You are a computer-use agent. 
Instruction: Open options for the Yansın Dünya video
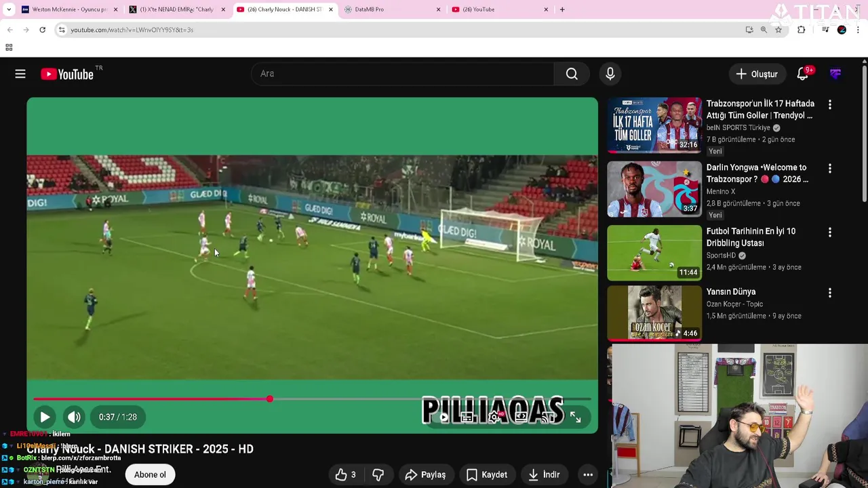click(x=829, y=293)
